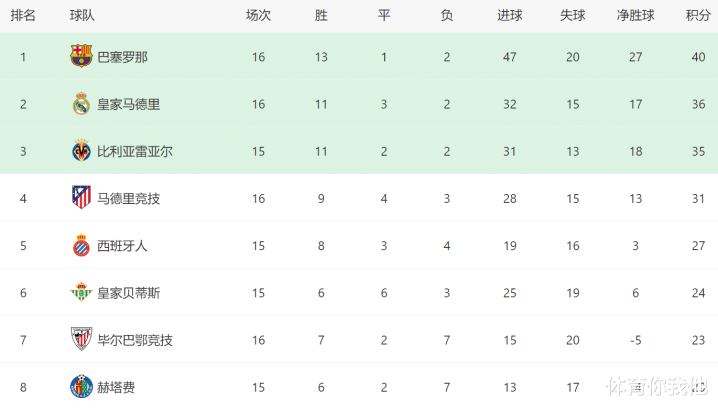The width and height of the screenshot is (718, 409).
Task: Click the Real Madrid club crest
Action: pyautogui.click(x=81, y=104)
